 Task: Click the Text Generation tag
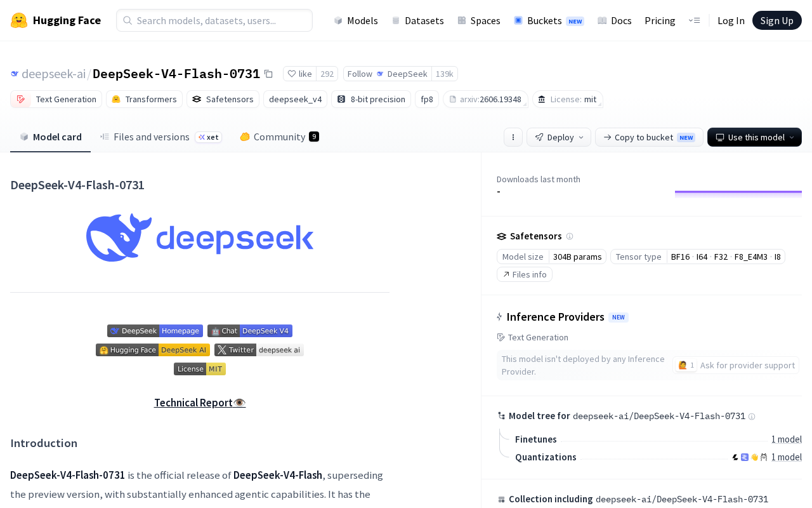click(x=56, y=99)
